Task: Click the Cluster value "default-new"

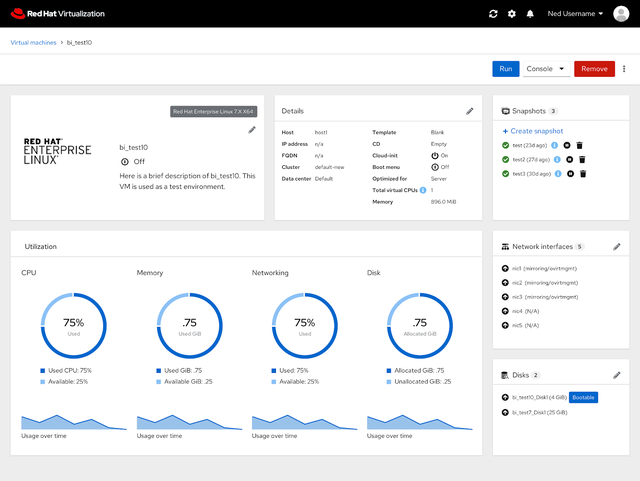Action: click(329, 167)
